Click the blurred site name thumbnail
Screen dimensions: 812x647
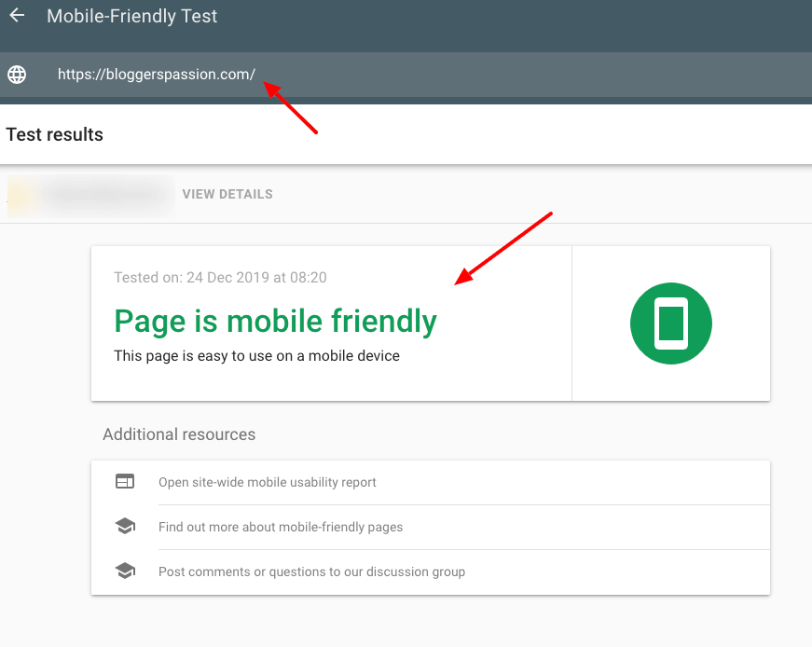point(89,194)
